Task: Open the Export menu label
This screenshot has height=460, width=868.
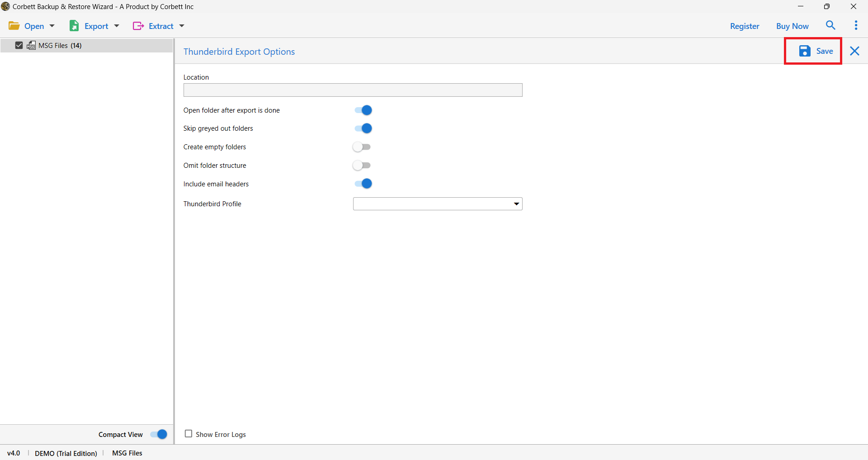Action: point(96,26)
